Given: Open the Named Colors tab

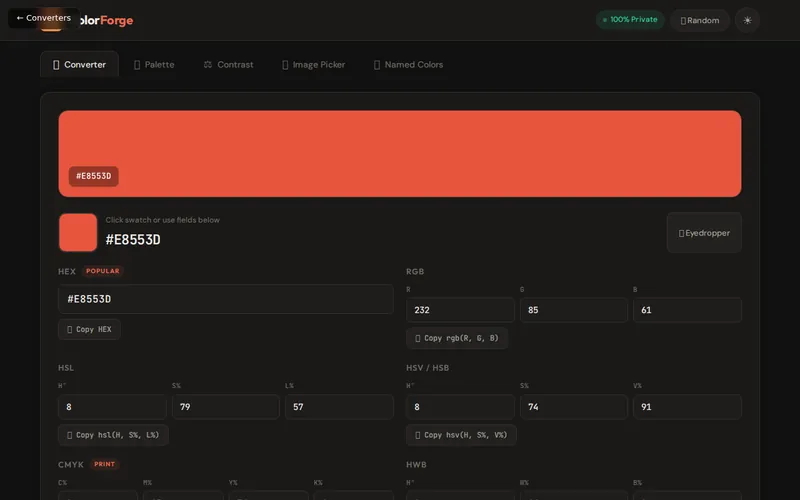Looking at the screenshot, I should point(409,65).
